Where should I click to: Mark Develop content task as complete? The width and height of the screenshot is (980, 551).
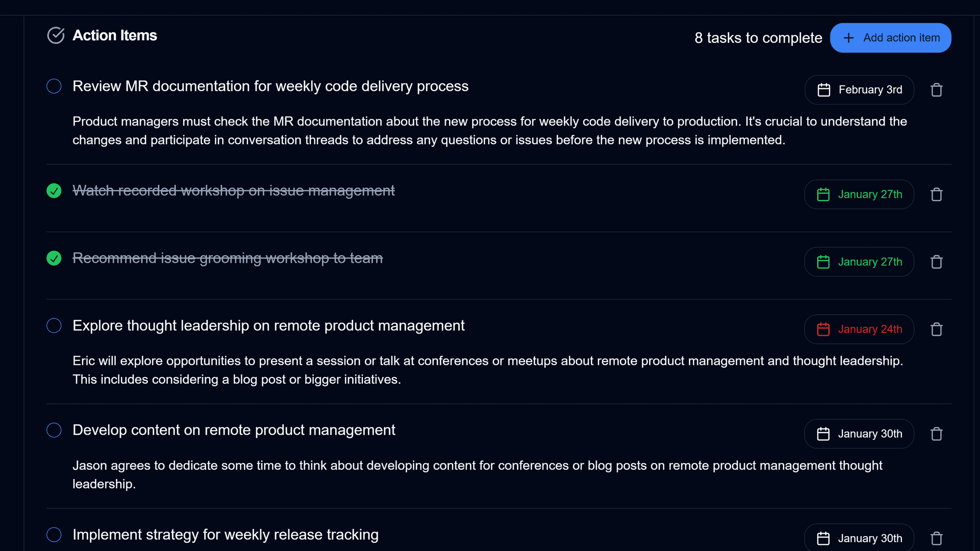coord(54,430)
